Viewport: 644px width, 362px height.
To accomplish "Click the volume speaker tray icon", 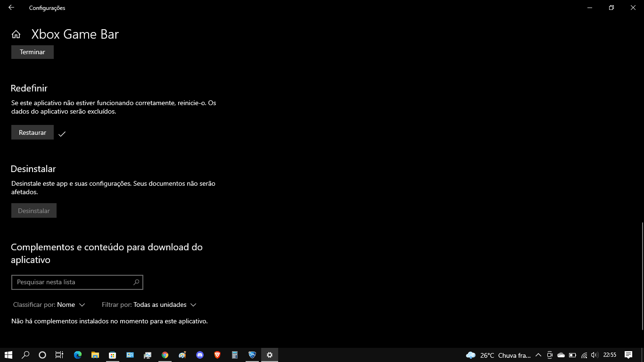I will 594,355.
